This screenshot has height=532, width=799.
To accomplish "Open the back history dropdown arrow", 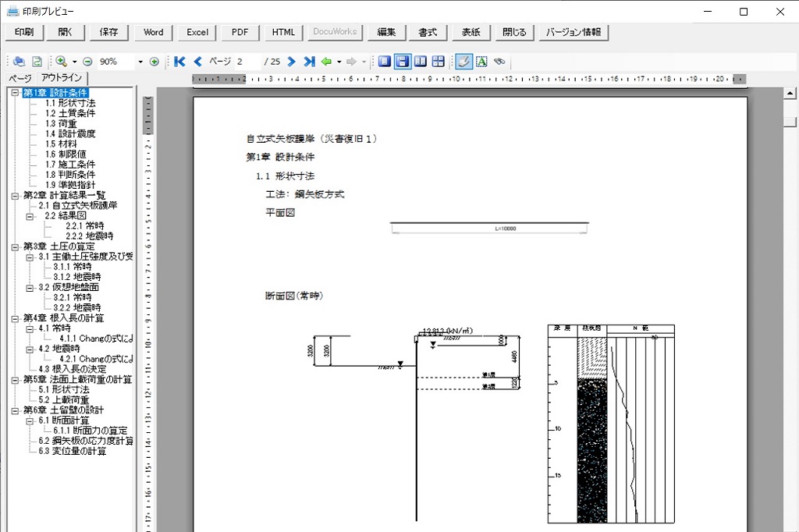I will [339, 62].
